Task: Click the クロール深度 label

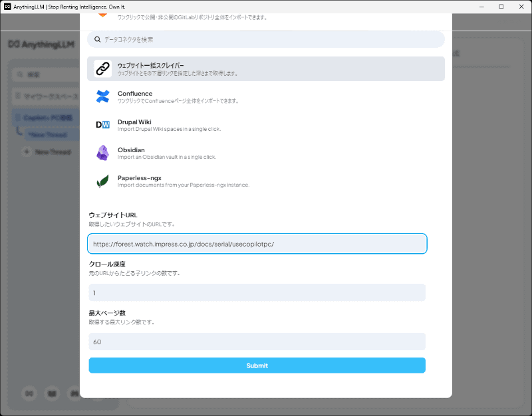Action: (x=107, y=264)
